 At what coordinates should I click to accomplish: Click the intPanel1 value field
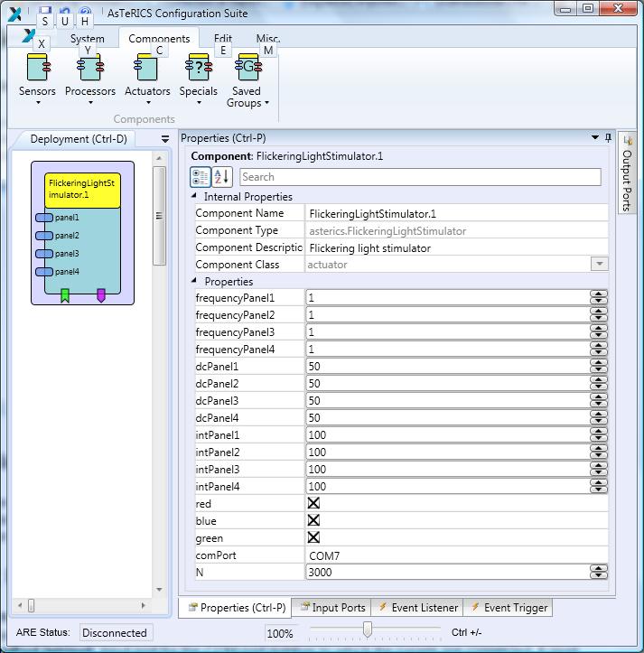click(x=448, y=434)
